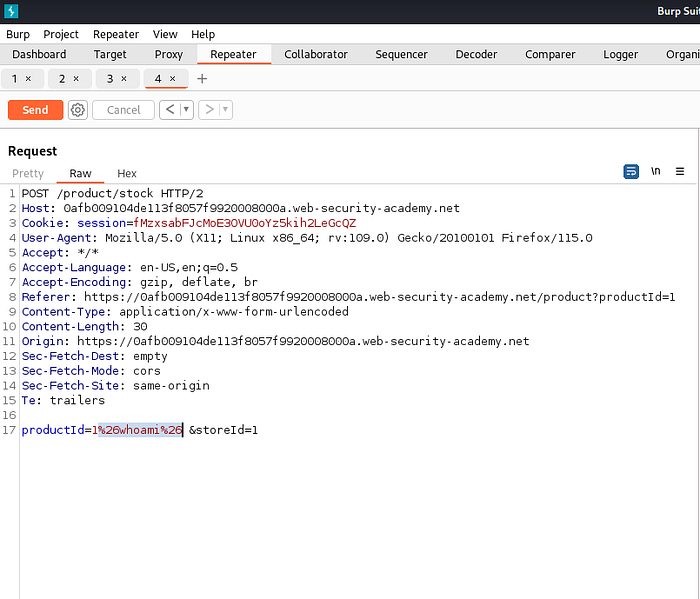Screen dimensions: 700x599
Task: Switch to the Logger tab
Action: point(621,54)
